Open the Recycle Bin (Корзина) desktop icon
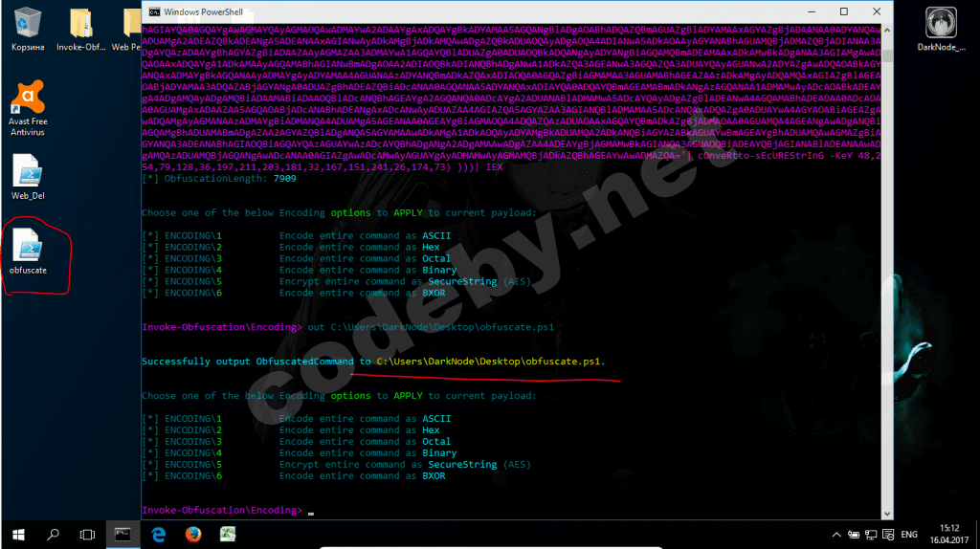The width and height of the screenshot is (980, 549). [x=28, y=28]
